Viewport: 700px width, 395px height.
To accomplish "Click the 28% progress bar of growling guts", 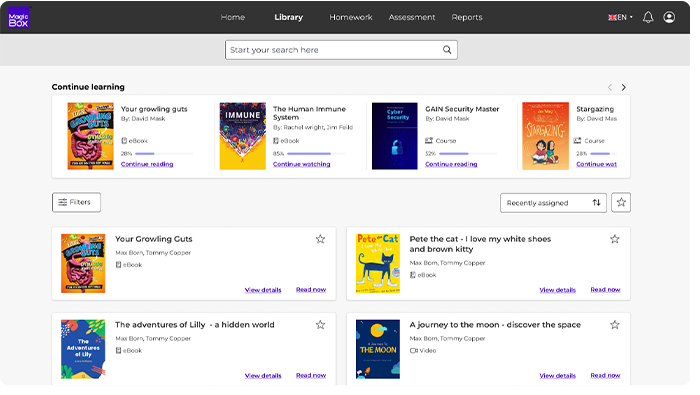I will [x=164, y=154].
